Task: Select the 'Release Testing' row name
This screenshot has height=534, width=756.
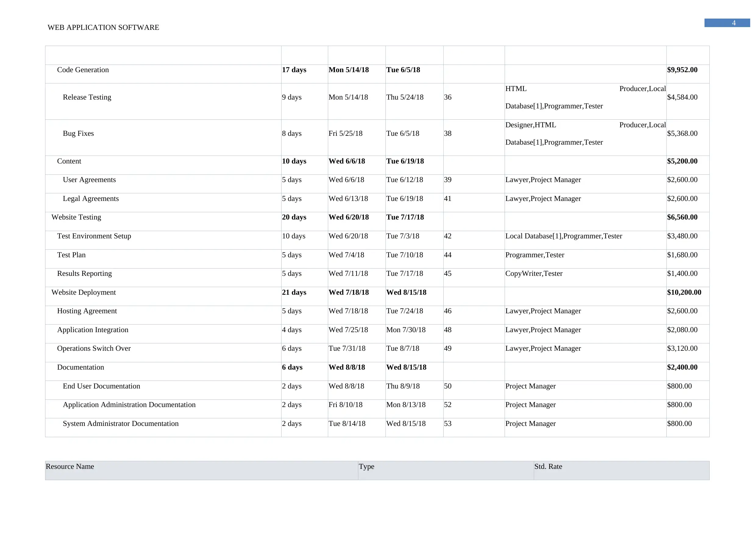Action: click(x=87, y=97)
